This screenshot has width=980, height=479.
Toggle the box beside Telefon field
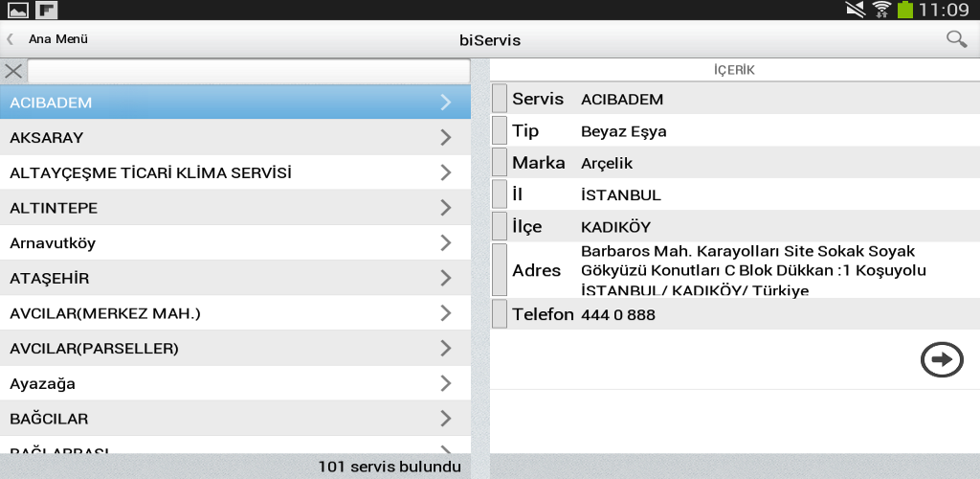pyautogui.click(x=500, y=314)
